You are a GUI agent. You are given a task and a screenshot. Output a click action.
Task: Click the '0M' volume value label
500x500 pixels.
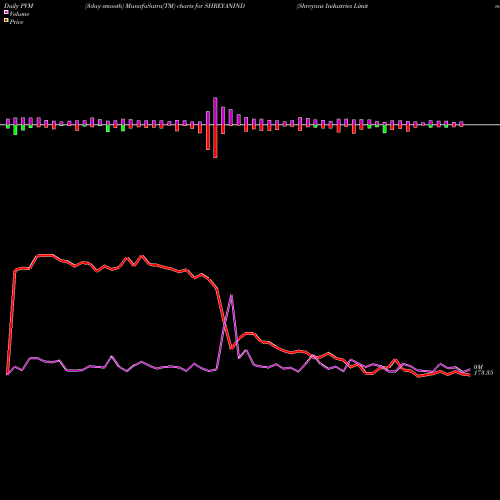478,367
